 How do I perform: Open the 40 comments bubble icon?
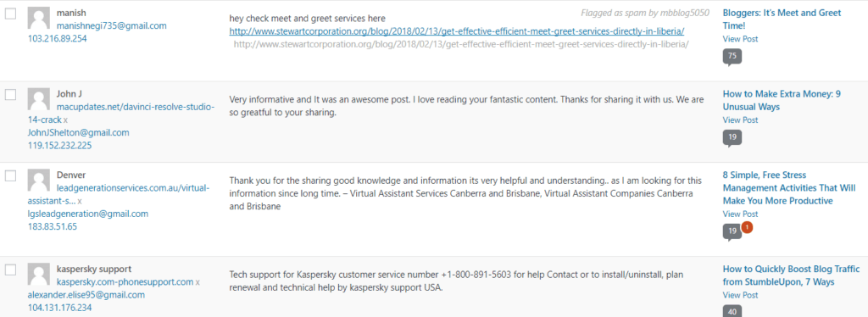[x=732, y=311]
